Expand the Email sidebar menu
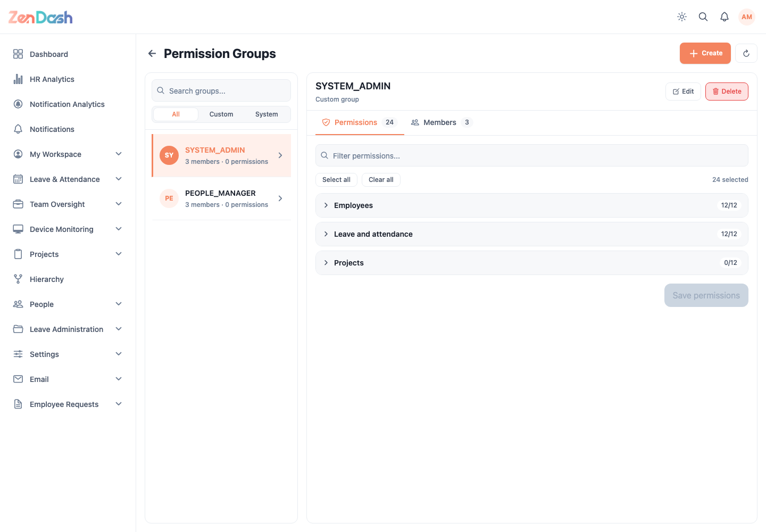766x532 pixels. pyautogui.click(x=119, y=379)
